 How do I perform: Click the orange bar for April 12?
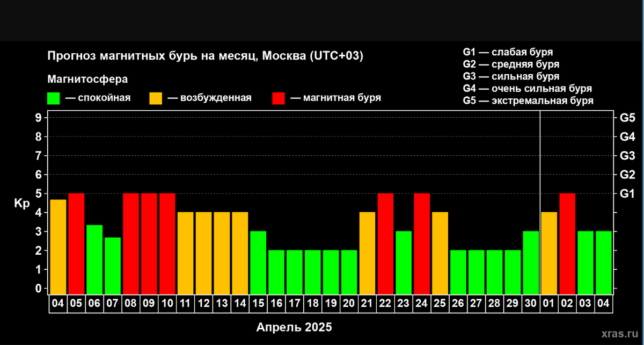(x=204, y=253)
